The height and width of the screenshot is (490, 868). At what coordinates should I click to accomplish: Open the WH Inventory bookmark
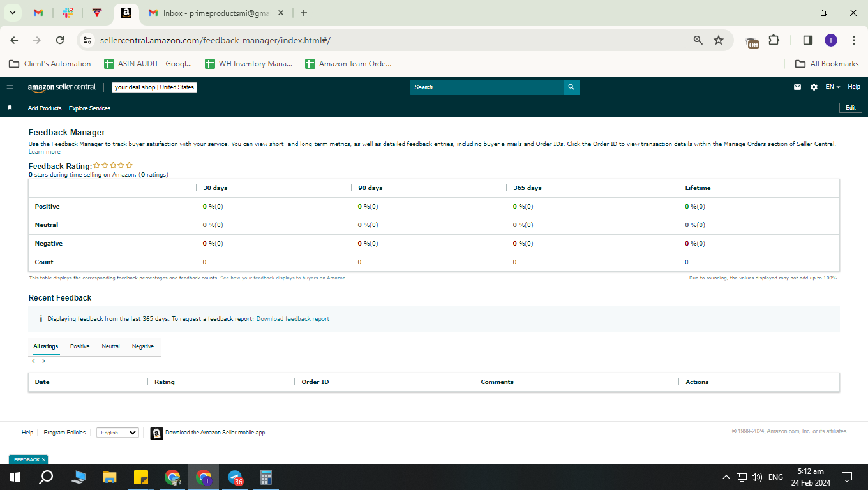(248, 64)
